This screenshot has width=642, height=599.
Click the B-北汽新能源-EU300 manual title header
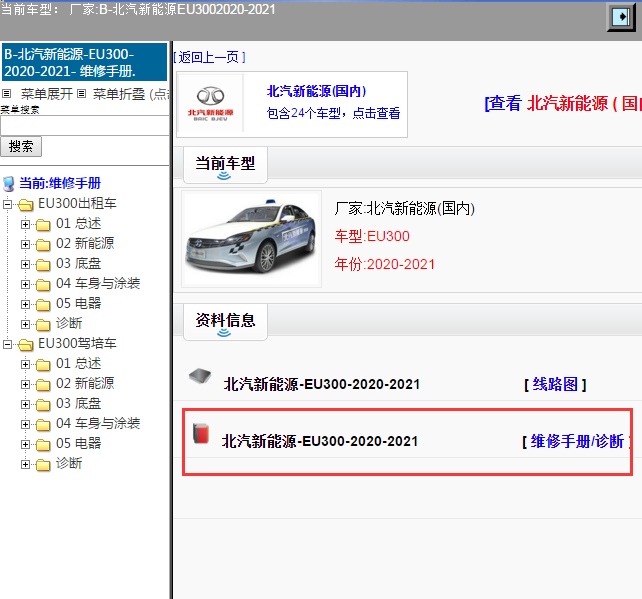tap(84, 62)
